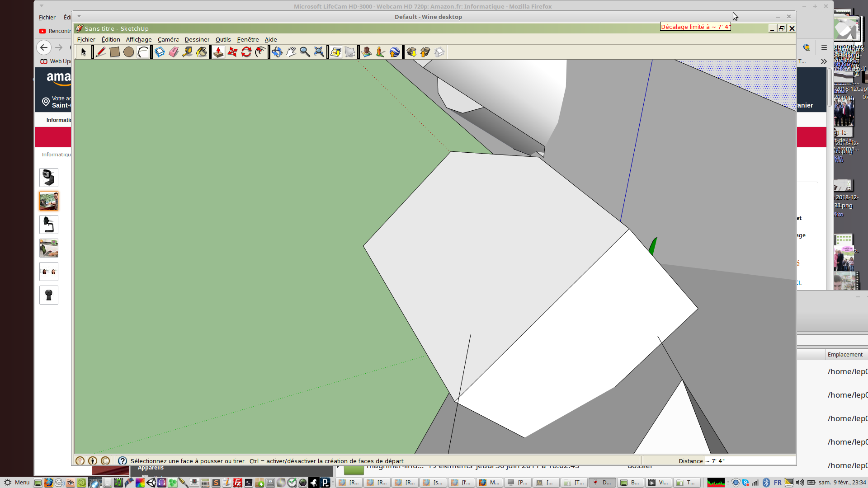Open the Firefox hamburger menu
868x488 pixels.
click(x=824, y=47)
